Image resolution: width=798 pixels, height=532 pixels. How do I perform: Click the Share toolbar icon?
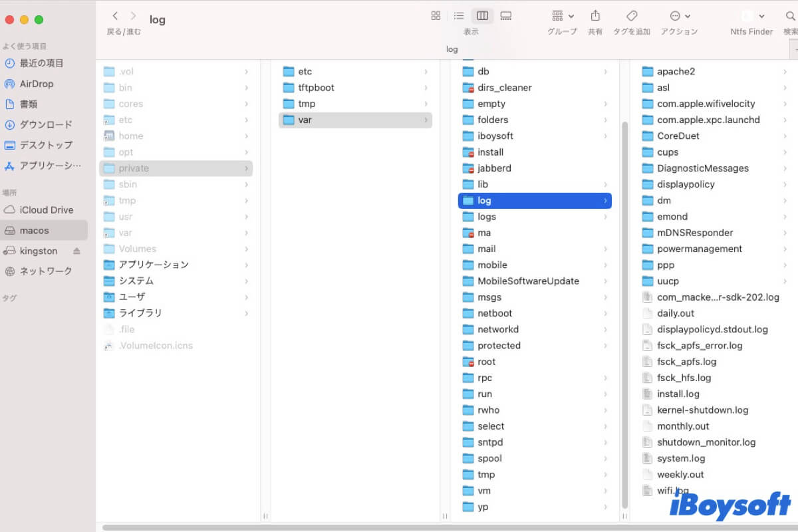pos(595,16)
